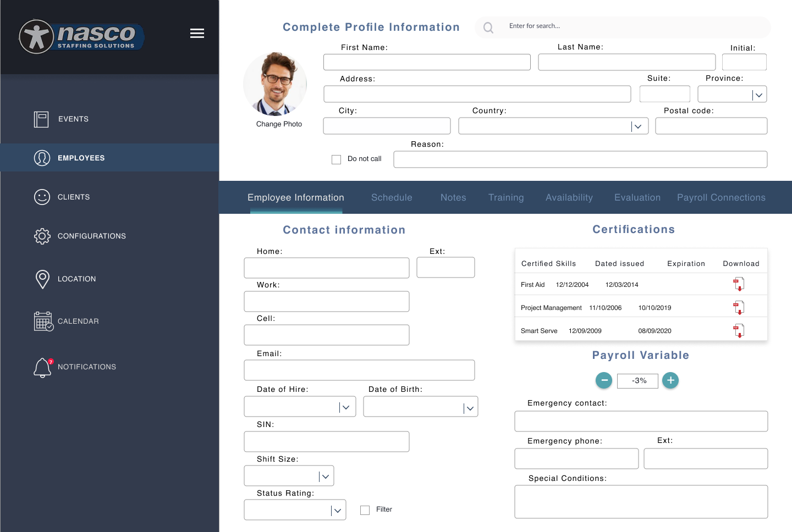Select the Location pin icon
Viewport: 792px width, 532px height.
[x=42, y=279]
